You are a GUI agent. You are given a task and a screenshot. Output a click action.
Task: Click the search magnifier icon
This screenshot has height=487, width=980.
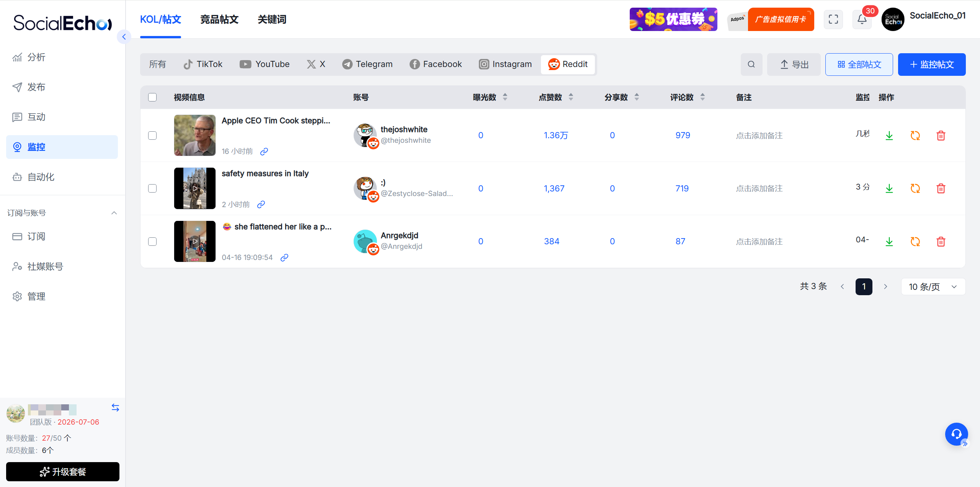click(751, 64)
